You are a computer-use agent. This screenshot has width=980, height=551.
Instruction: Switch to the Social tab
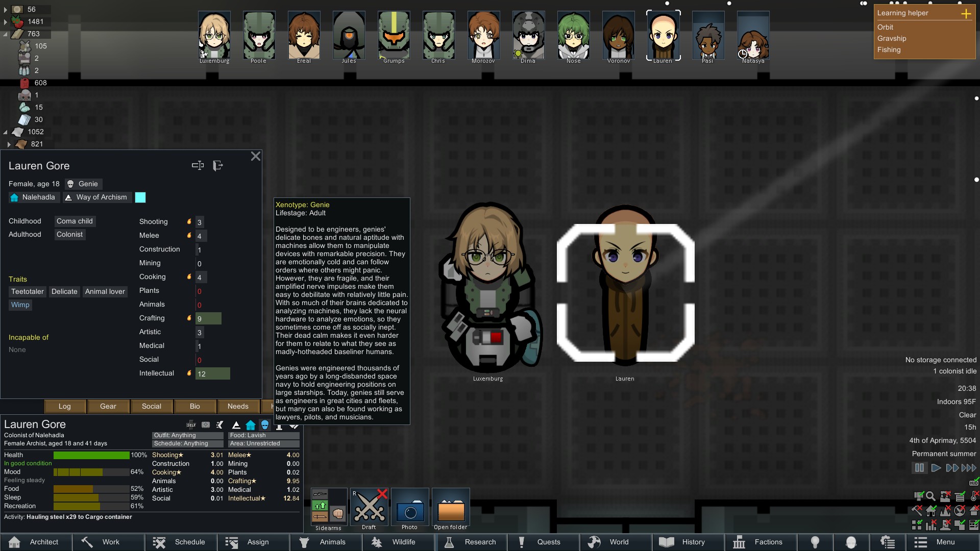click(x=152, y=406)
